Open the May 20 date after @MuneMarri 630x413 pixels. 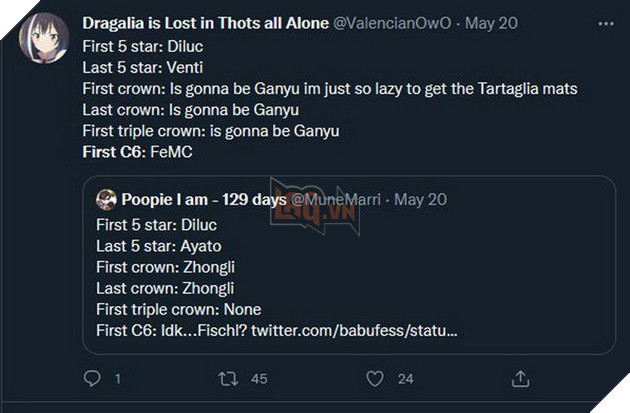421,199
